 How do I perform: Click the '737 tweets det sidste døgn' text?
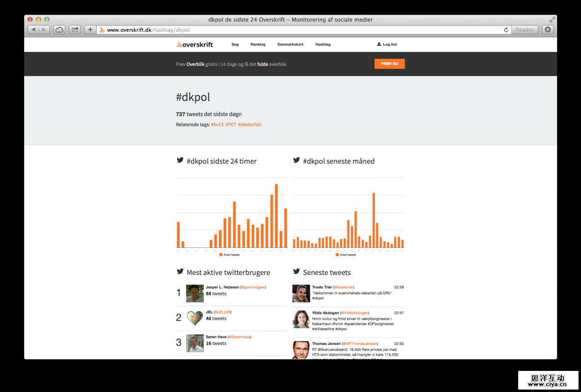pyautogui.click(x=209, y=114)
